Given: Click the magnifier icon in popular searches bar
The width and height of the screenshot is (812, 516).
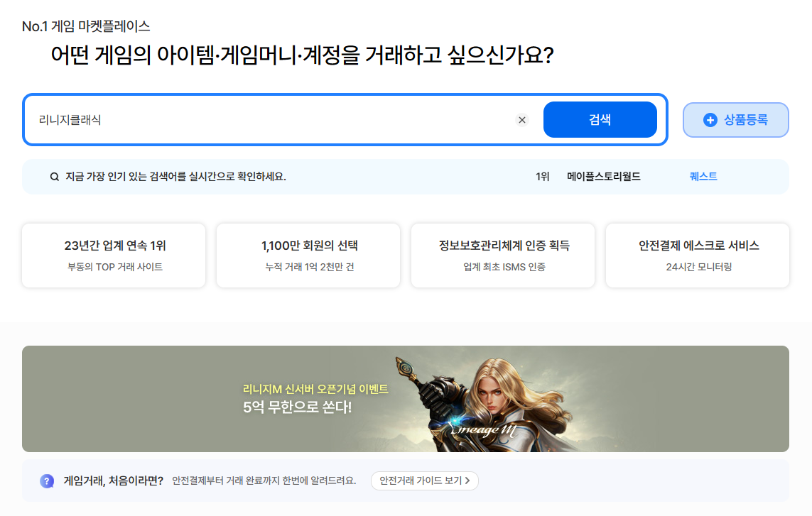Looking at the screenshot, I should (55, 177).
